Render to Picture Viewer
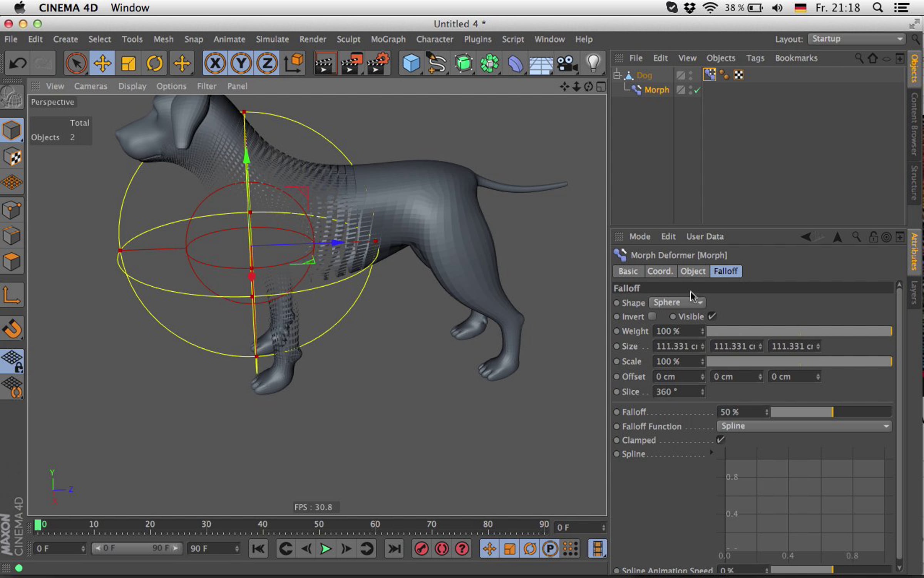This screenshot has height=578, width=924. [x=351, y=63]
